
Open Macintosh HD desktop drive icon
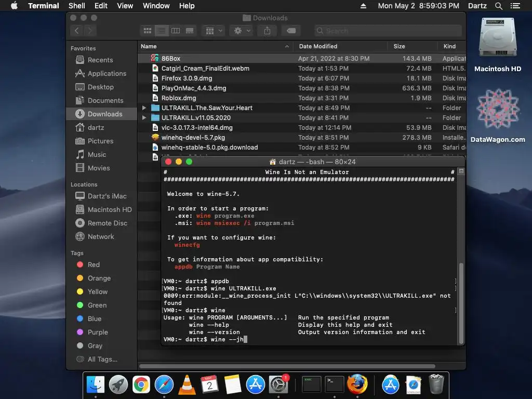[x=497, y=37]
